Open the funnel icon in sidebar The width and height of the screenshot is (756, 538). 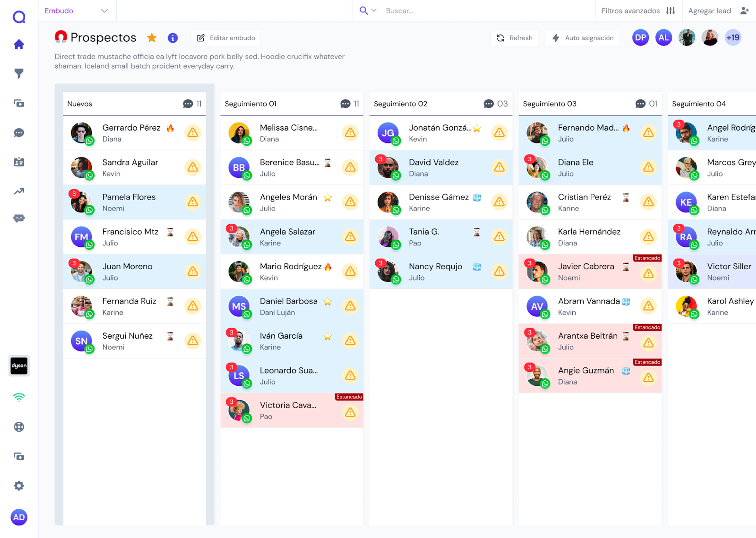click(x=19, y=73)
